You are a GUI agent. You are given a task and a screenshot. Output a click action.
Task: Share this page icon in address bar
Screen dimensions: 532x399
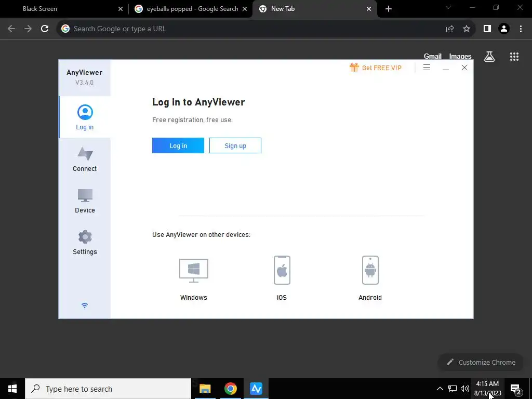(x=450, y=29)
